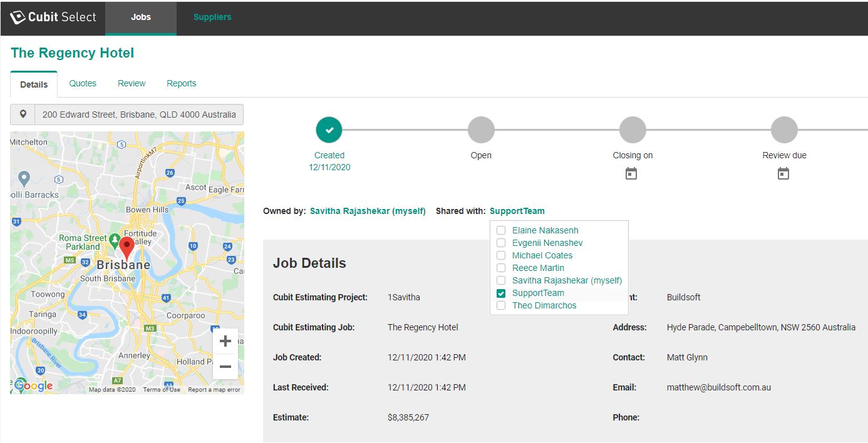Screen dimensions: 868x443
Task: Click the location pin icon beside address
Action: pyautogui.click(x=23, y=115)
